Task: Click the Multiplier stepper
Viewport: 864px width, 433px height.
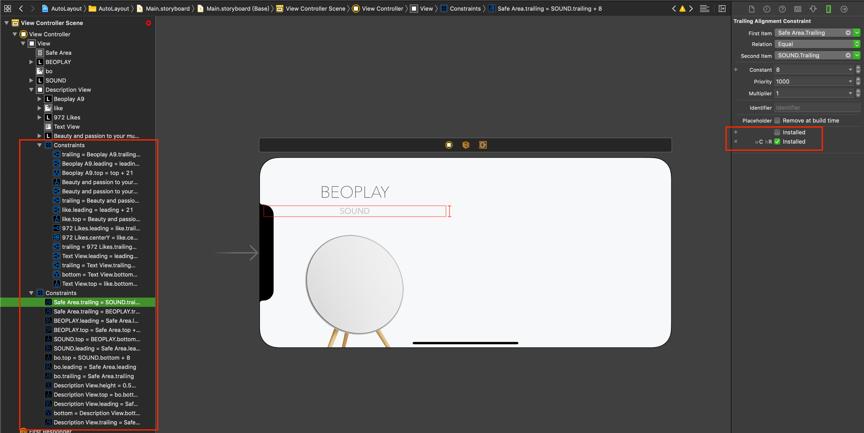Action: [858, 94]
